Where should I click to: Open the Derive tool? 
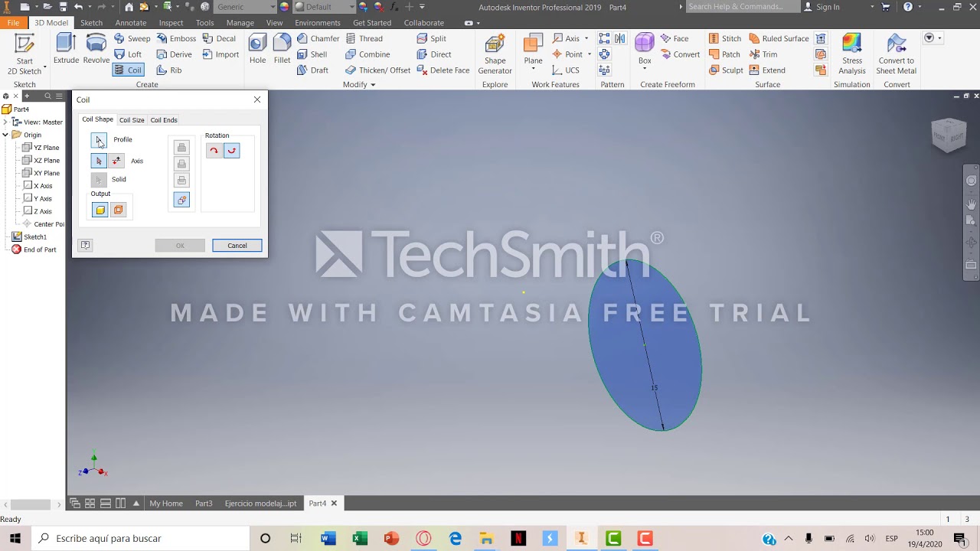point(174,54)
